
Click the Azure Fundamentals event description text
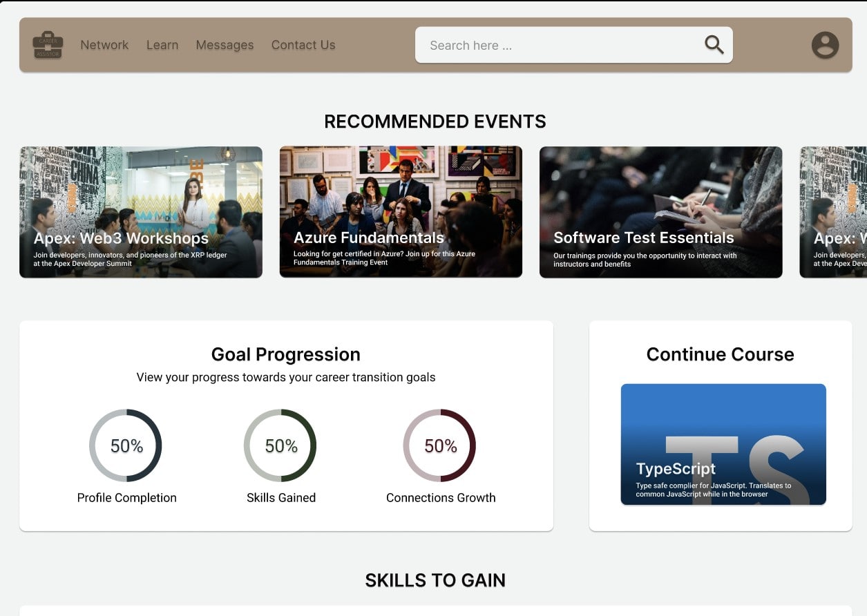385,258
